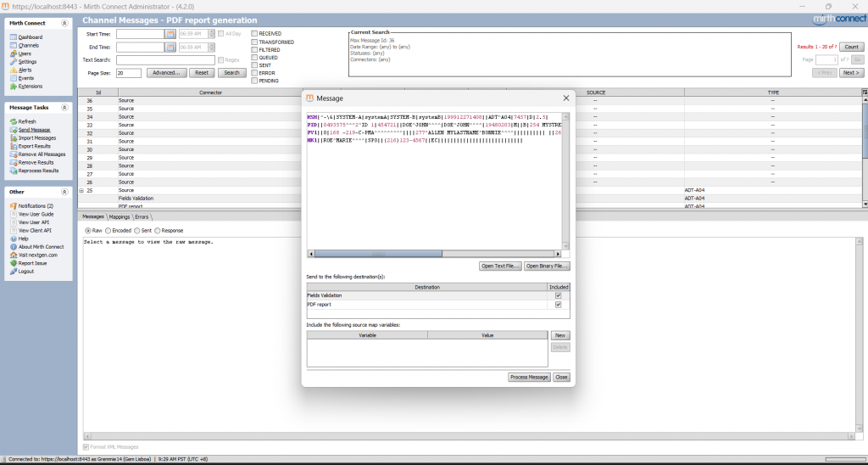Image resolution: width=868 pixels, height=465 pixels.
Task: Open the View User API icon
Action: point(14,222)
